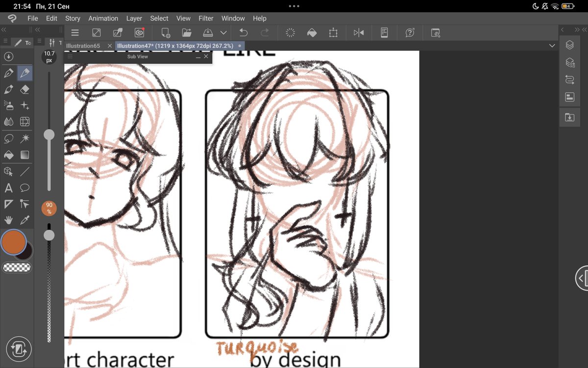Open the Select menu

click(x=159, y=18)
